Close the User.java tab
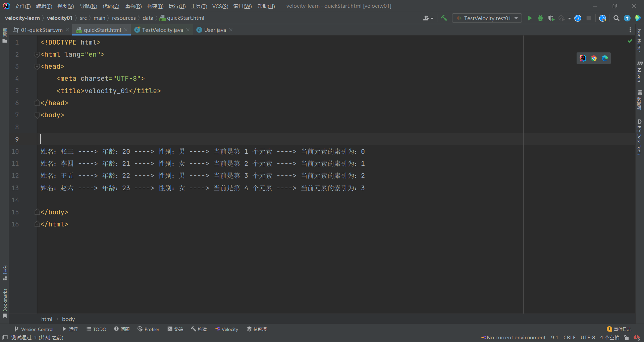The height and width of the screenshot is (342, 644). [231, 30]
